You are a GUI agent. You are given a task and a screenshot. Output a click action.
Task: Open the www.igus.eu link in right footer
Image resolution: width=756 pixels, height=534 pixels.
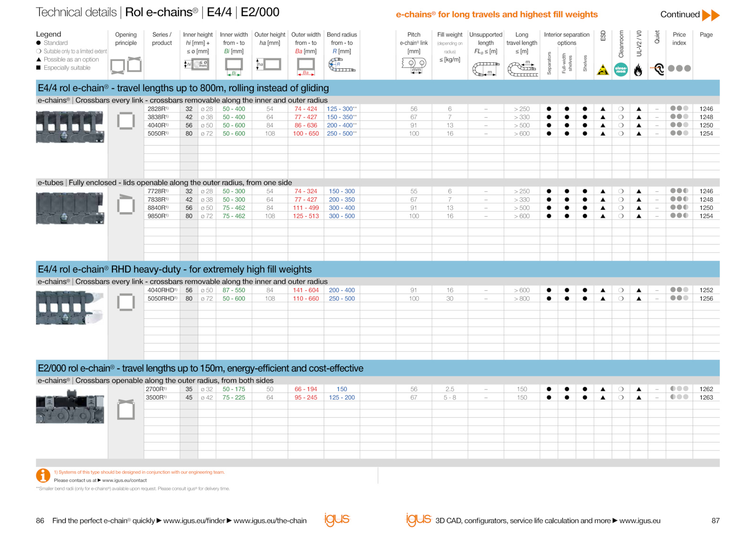(640, 520)
